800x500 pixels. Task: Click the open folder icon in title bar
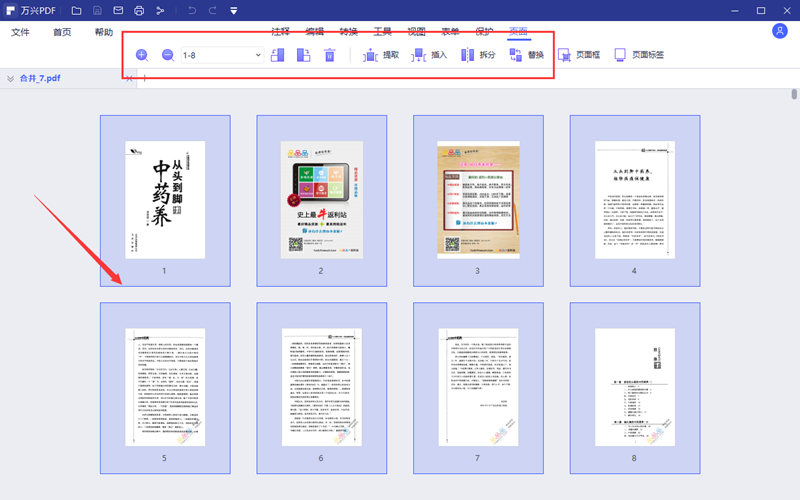[x=76, y=11]
